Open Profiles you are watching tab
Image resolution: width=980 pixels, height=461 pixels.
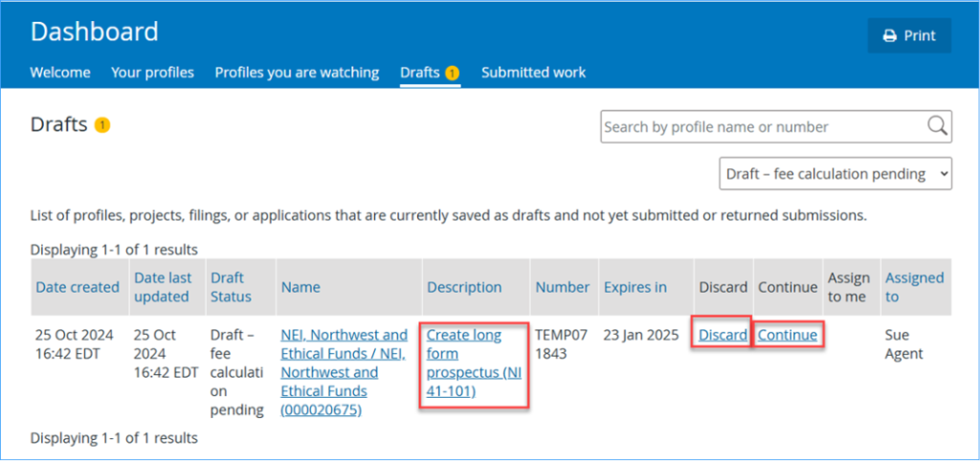point(297,73)
